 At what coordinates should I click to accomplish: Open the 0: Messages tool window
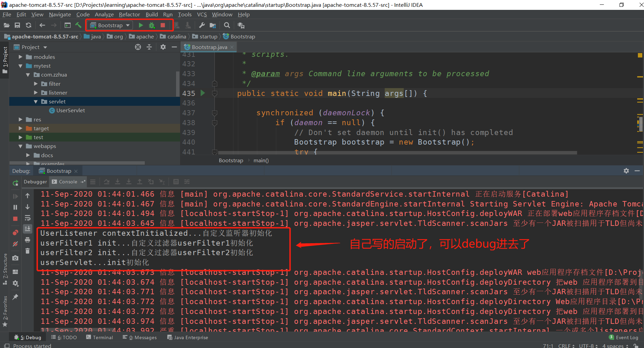(x=140, y=337)
